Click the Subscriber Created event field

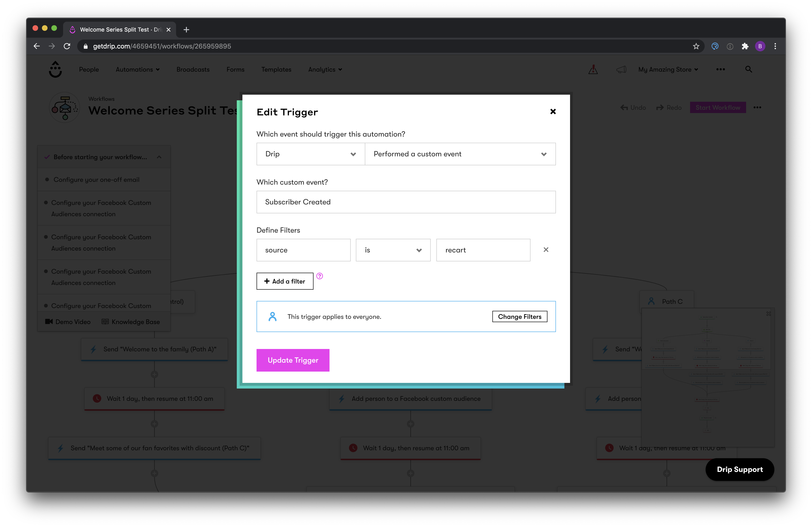(x=406, y=202)
